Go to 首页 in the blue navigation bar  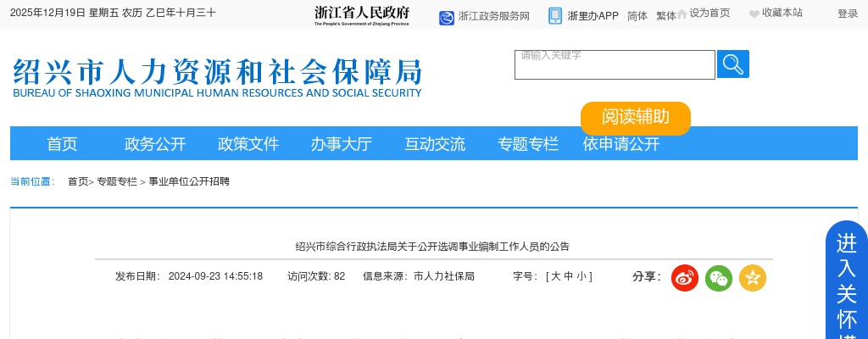pyautogui.click(x=62, y=144)
